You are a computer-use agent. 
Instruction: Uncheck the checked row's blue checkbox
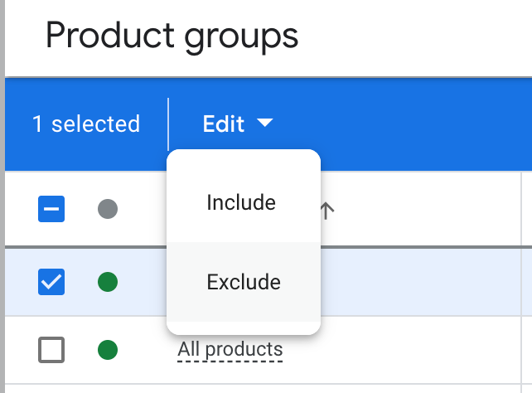(x=51, y=282)
